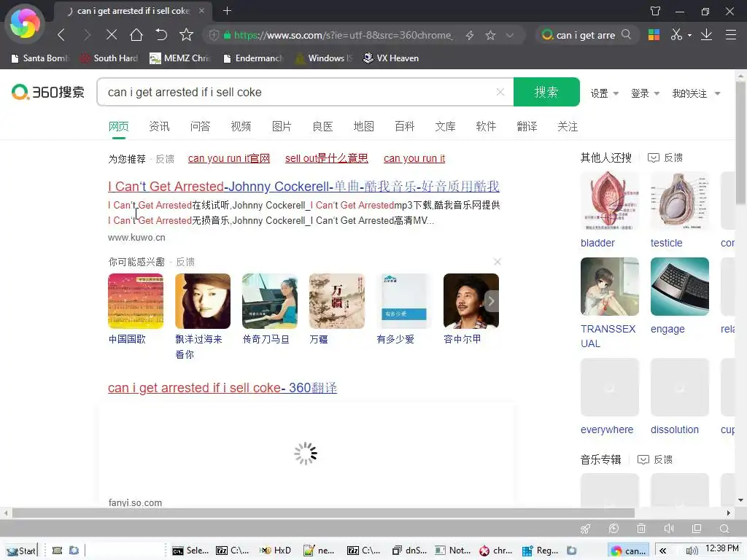Open a new tab with plus button
The height and width of the screenshot is (560, 747).
(x=228, y=10)
